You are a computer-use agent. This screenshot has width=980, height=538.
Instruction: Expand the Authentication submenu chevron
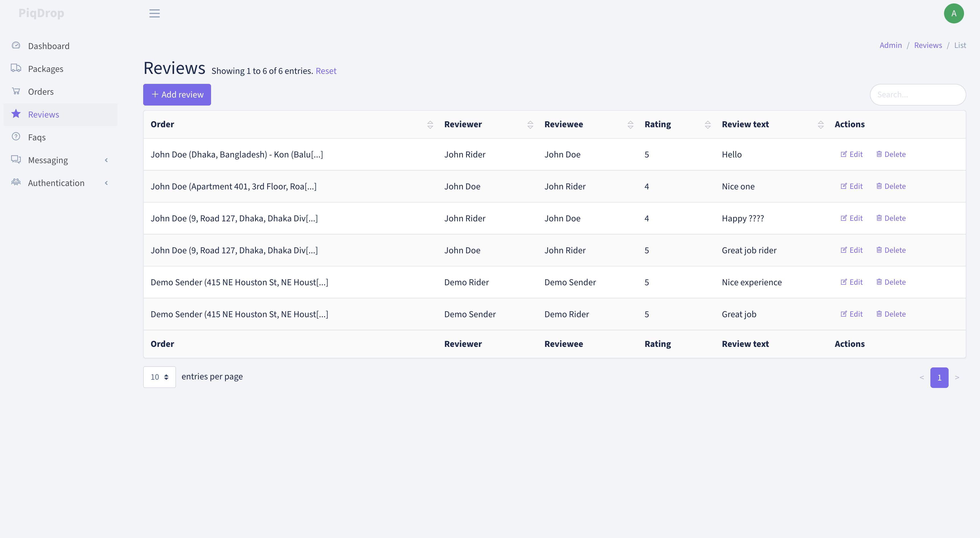[106, 183]
